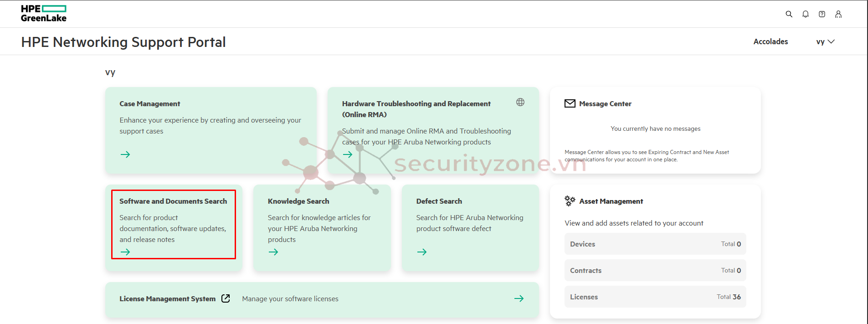This screenshot has width=868, height=324.
Task: Click the Devices 'Total 0' value
Action: pyautogui.click(x=731, y=244)
